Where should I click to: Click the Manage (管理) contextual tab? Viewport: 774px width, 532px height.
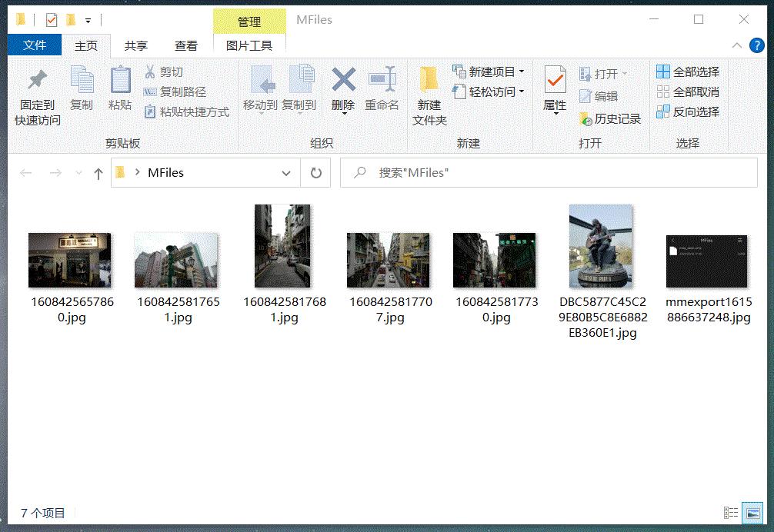pyautogui.click(x=249, y=22)
